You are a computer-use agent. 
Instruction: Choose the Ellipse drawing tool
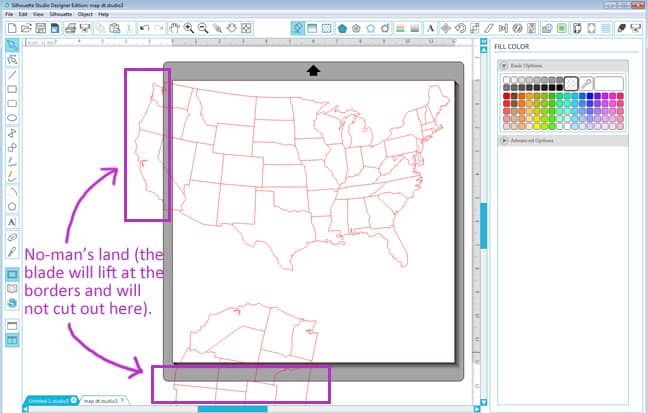click(12, 118)
